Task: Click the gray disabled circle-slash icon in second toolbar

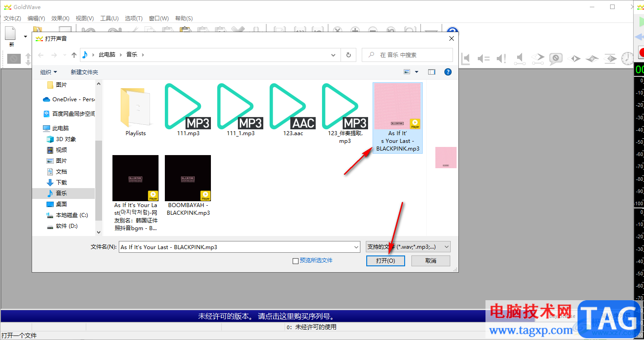Action: (14, 58)
